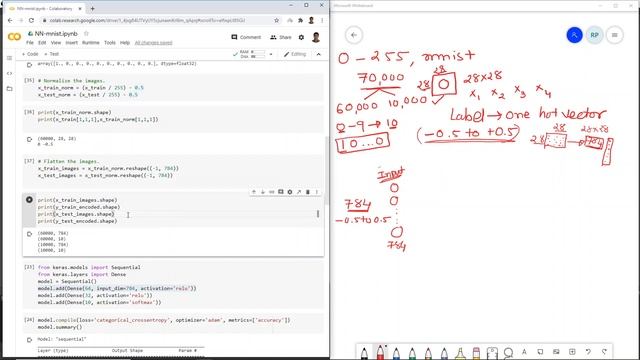The width and height of the screenshot is (640, 360).
Task: Move the selected cell down
Action: (263, 192)
